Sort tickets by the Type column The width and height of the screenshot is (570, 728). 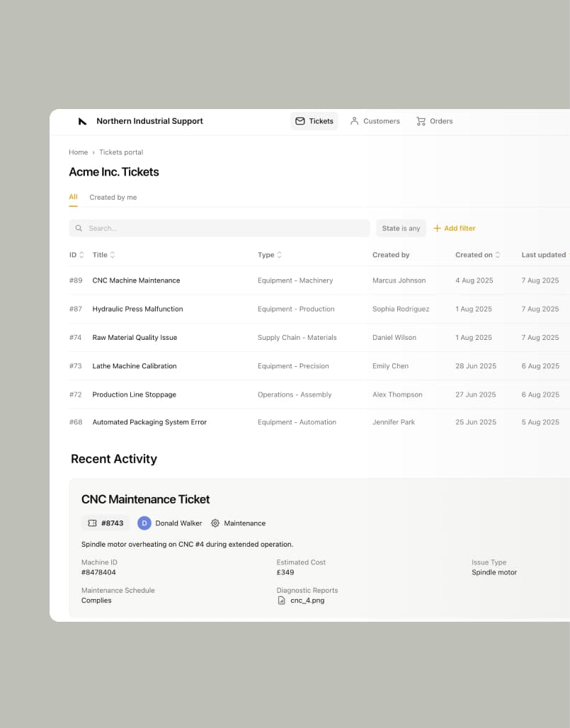(270, 255)
